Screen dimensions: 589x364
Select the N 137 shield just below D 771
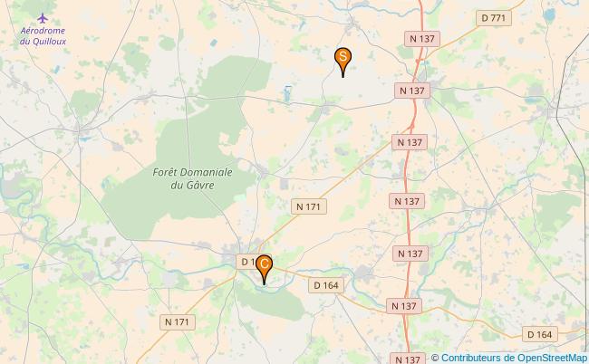[422, 39]
